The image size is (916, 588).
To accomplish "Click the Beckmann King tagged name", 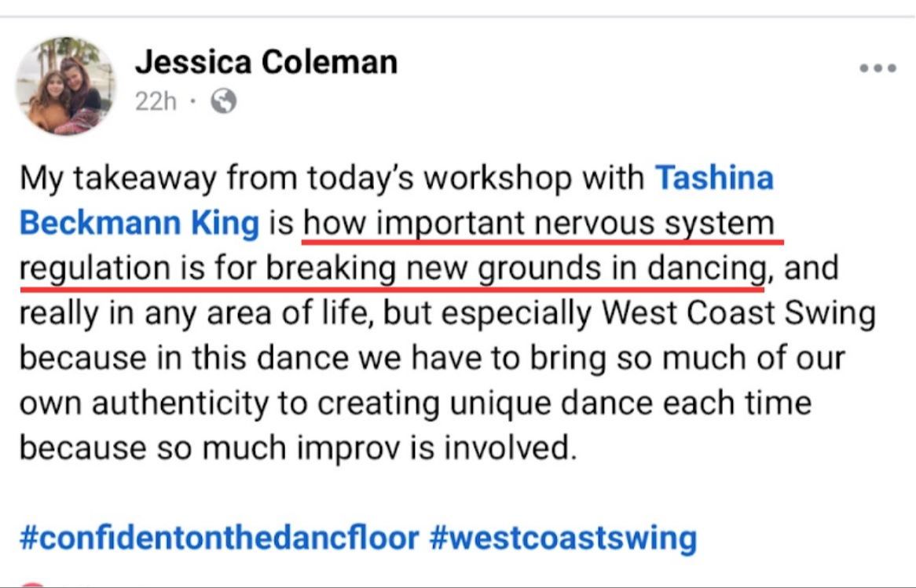I will 140,223.
